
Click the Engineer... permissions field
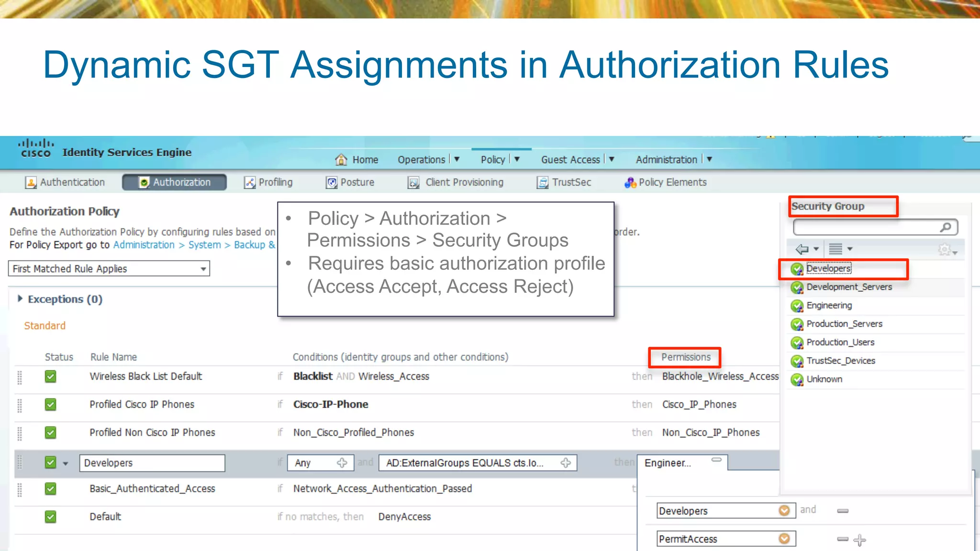click(x=682, y=463)
